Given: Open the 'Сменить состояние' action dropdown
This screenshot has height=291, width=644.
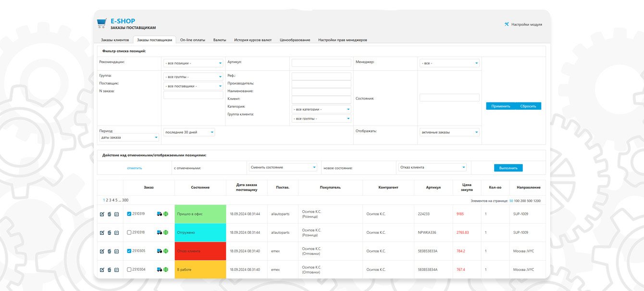Looking at the screenshot, I should 284,167.
